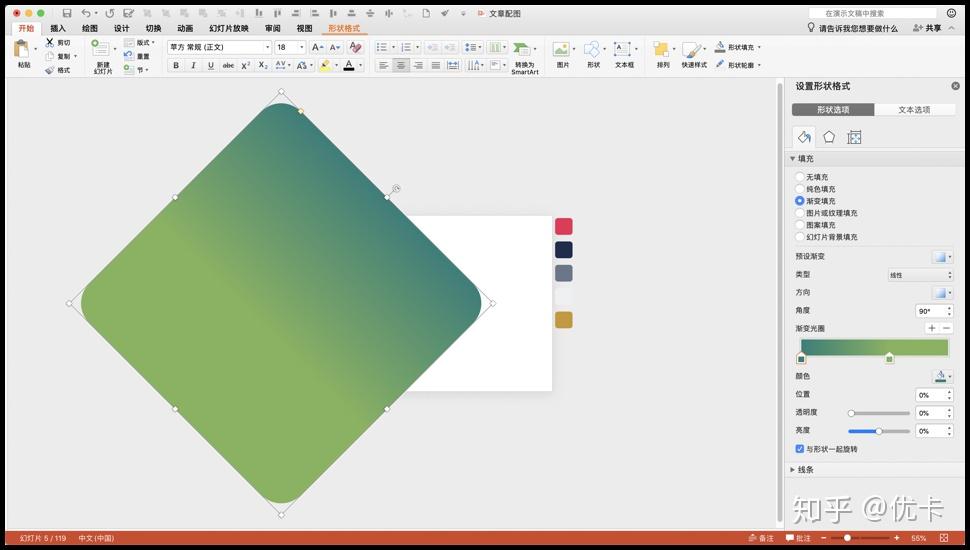Screen dimensions: 970x550
Task: Decrease font size with A▼ button
Action: click(335, 47)
